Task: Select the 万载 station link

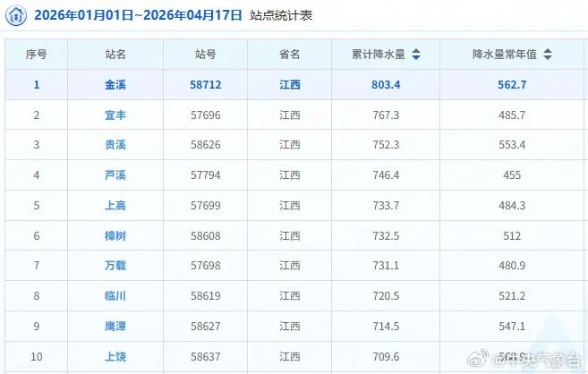Action: tap(115, 266)
